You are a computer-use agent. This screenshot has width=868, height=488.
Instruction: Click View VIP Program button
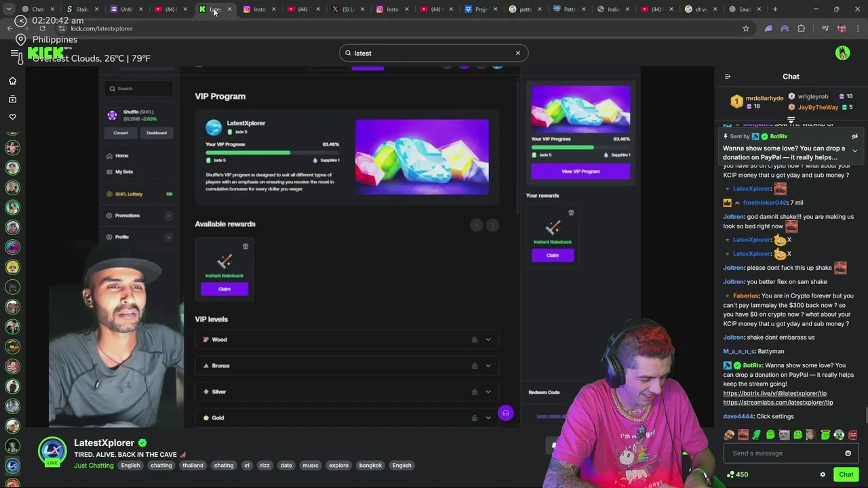(x=580, y=171)
